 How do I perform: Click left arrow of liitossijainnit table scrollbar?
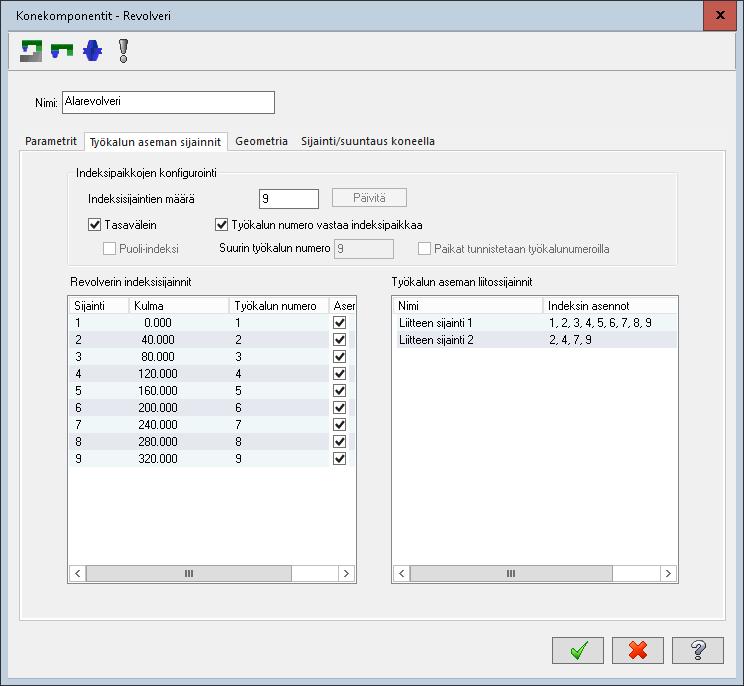pos(402,573)
